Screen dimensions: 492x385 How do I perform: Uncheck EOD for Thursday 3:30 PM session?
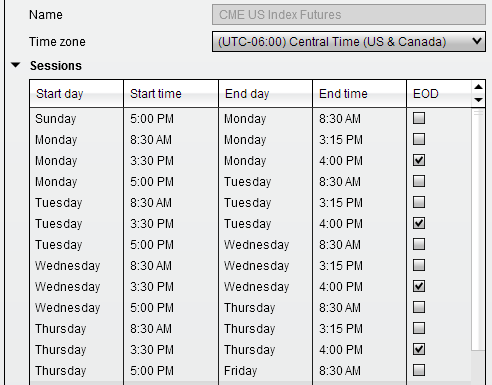[419, 349]
